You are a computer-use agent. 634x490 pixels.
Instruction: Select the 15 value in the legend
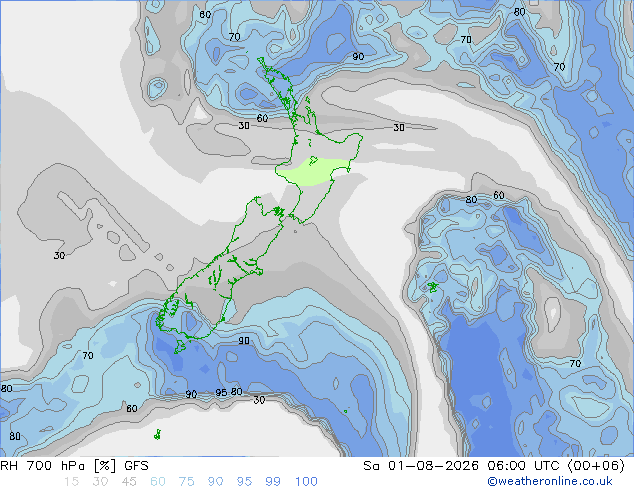point(71,482)
